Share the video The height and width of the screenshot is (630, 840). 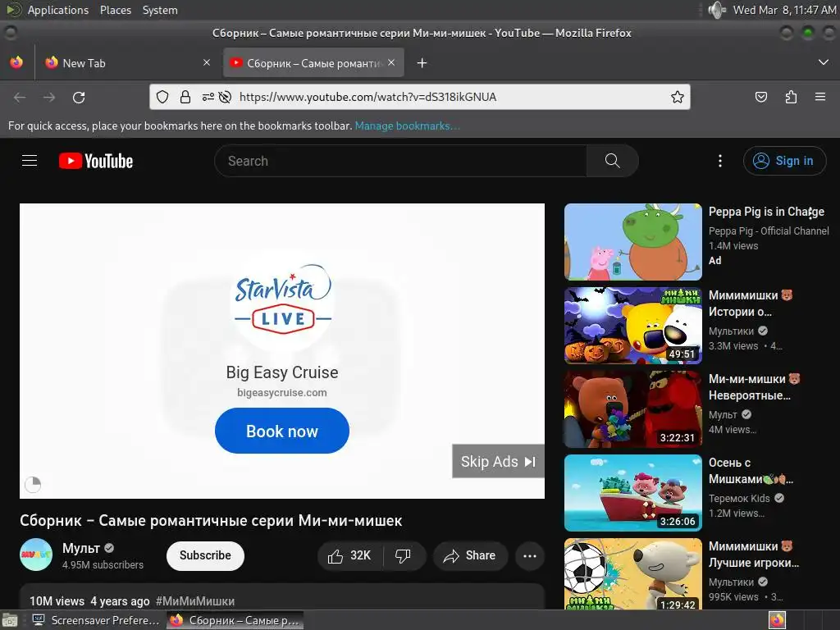(470, 556)
